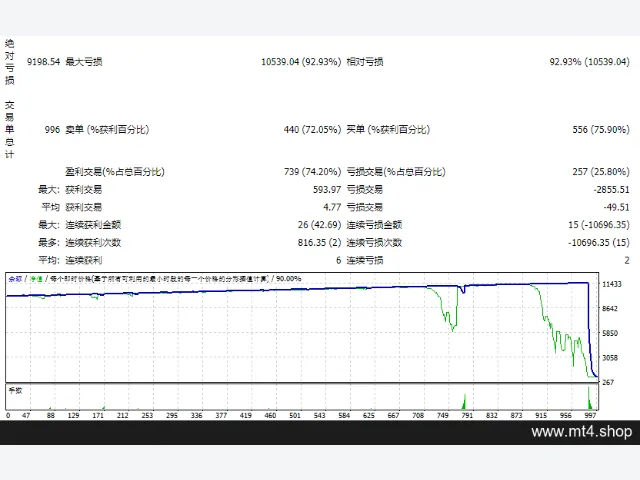Click the x-axis label 584

click(344, 416)
